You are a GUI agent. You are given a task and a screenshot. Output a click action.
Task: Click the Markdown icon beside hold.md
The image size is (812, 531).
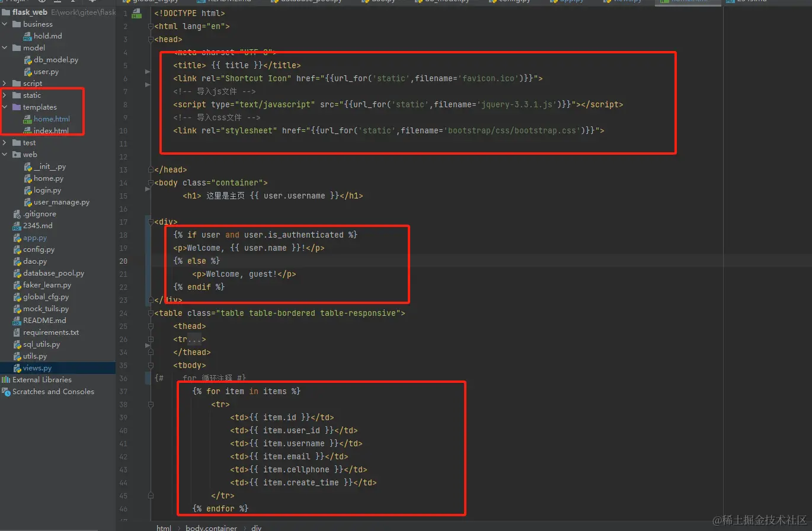tap(27, 36)
